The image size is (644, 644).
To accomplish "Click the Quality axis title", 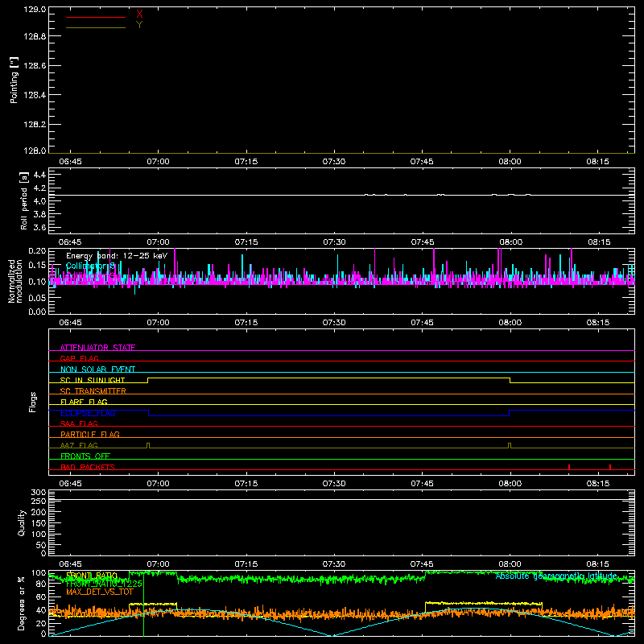I will 22,522.
